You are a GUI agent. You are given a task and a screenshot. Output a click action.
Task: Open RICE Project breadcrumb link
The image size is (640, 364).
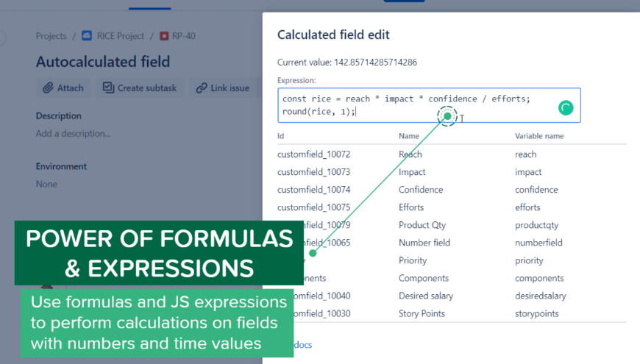[x=121, y=36]
